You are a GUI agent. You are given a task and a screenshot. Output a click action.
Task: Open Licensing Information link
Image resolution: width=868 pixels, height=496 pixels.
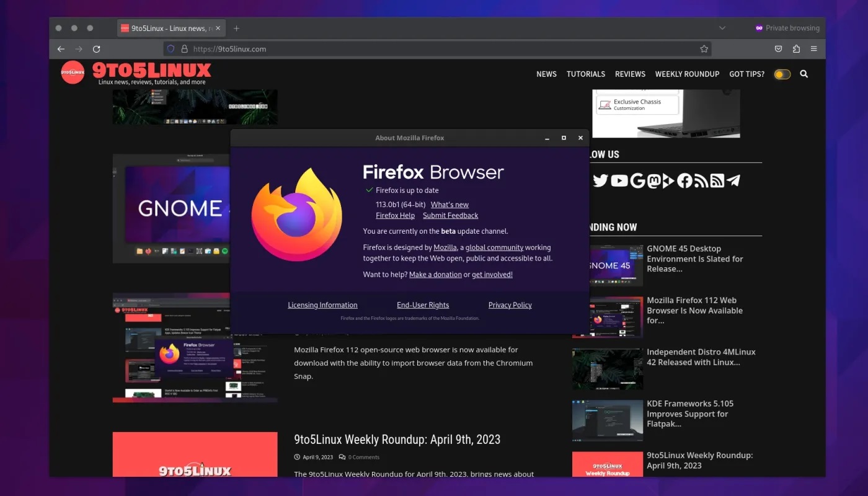point(322,305)
